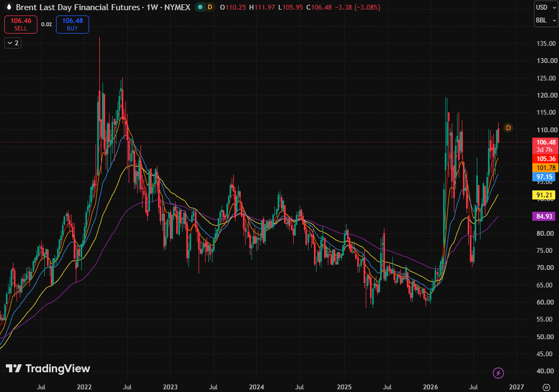Click the open value O110.25
Screen dimensions: 559x392
click(x=233, y=7)
